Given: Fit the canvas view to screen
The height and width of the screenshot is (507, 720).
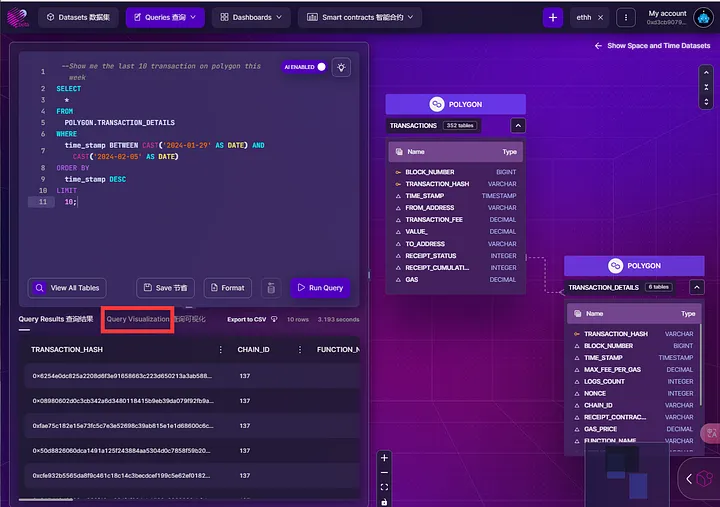Looking at the screenshot, I should click(384, 487).
